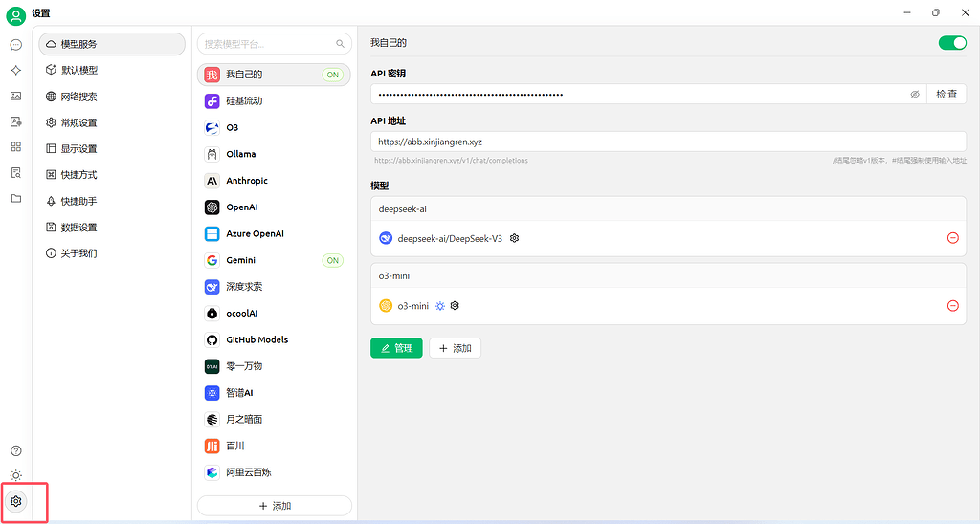This screenshot has height=524, width=980.
Task: Open the knowledge base sidebar icon
Action: pyautogui.click(x=16, y=172)
